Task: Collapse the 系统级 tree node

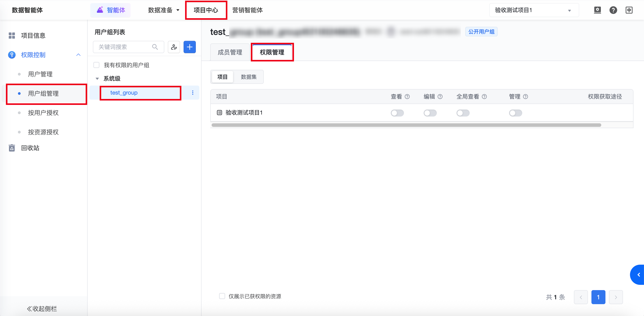Action: click(x=97, y=79)
